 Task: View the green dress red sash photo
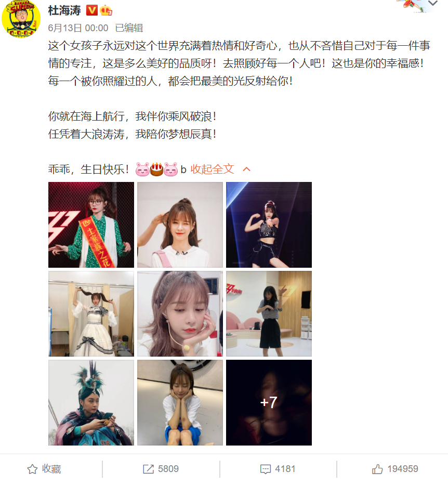point(91,225)
